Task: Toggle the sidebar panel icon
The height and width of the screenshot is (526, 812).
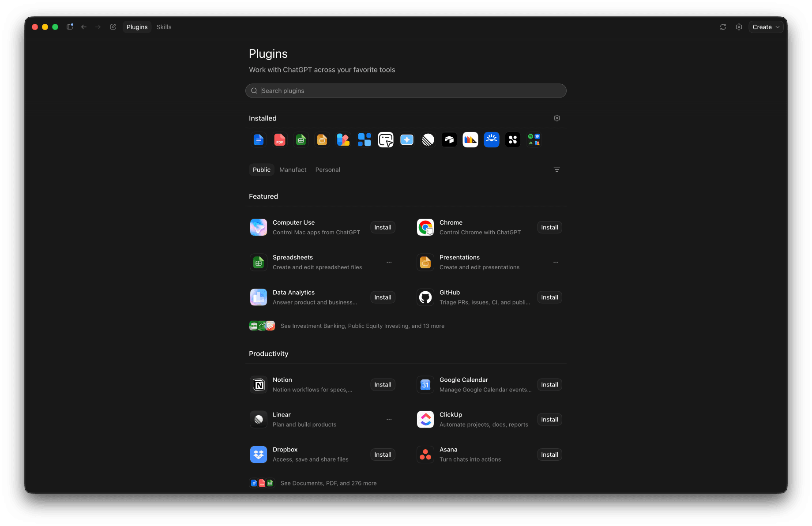Action: coord(70,27)
